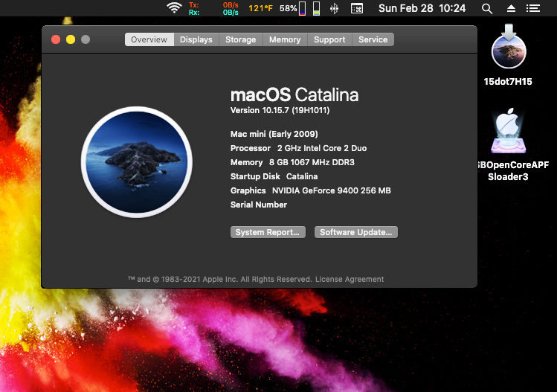Switch to the Support tab
This screenshot has height=392, width=557.
click(329, 39)
